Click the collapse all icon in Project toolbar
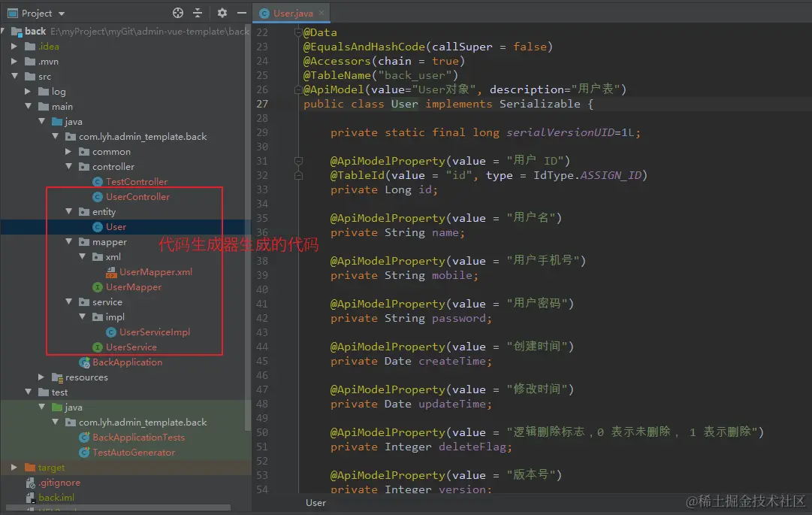The image size is (812, 515). click(198, 13)
